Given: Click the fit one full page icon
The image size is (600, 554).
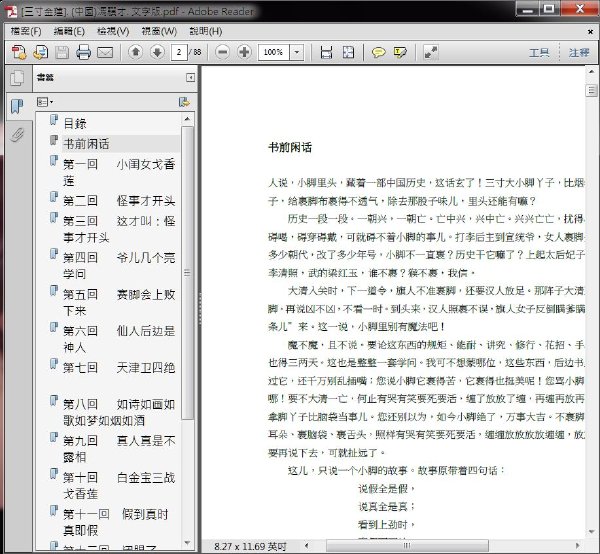Looking at the screenshot, I should tap(348, 52).
